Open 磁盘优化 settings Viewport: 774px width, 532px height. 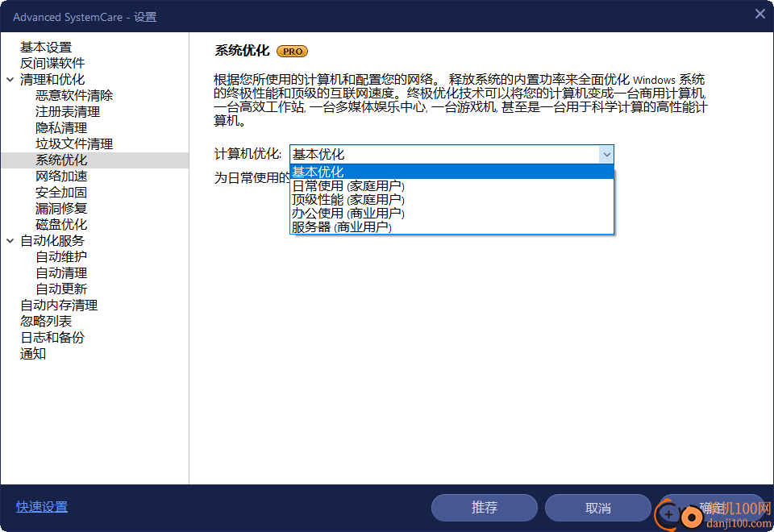pyautogui.click(x=61, y=225)
